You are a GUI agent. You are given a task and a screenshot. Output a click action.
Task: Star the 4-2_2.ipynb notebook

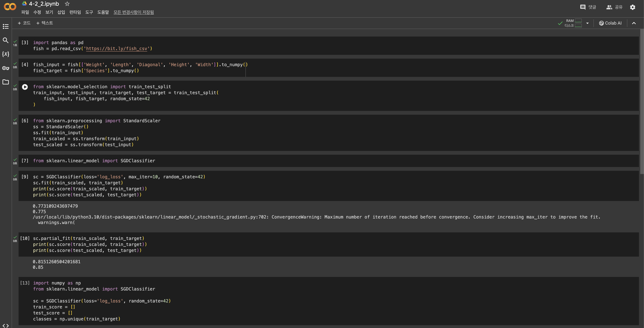pos(67,4)
